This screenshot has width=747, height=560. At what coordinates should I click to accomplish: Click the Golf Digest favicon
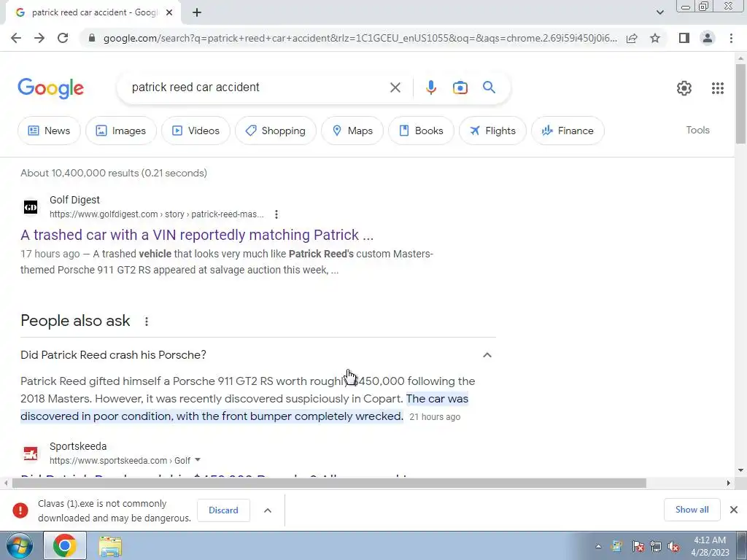[x=31, y=207]
